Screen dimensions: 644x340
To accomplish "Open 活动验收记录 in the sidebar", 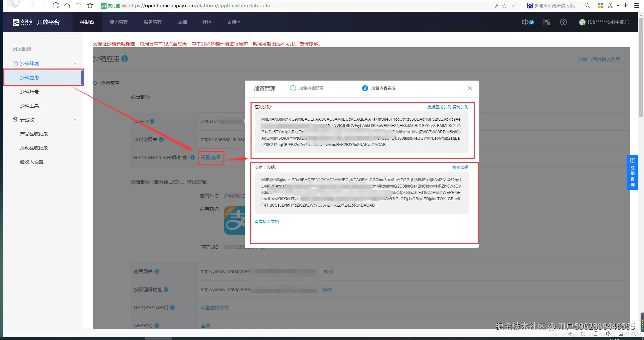I will click(34, 148).
